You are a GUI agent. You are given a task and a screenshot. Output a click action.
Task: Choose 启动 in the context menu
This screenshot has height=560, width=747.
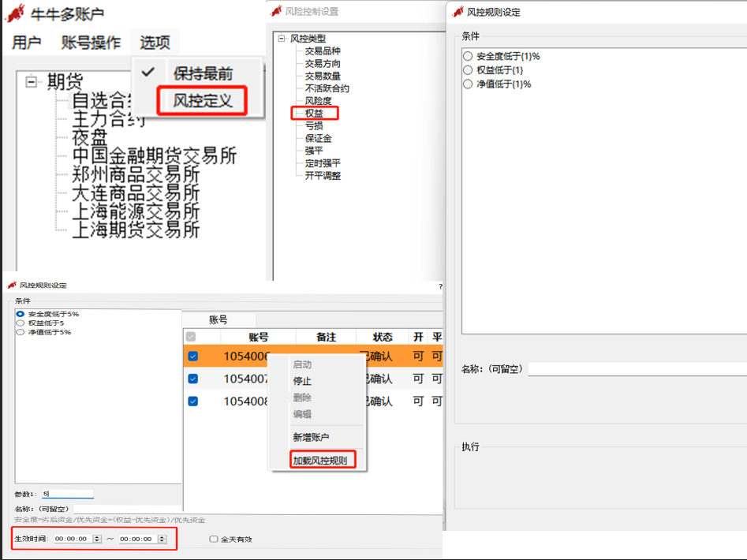302,364
